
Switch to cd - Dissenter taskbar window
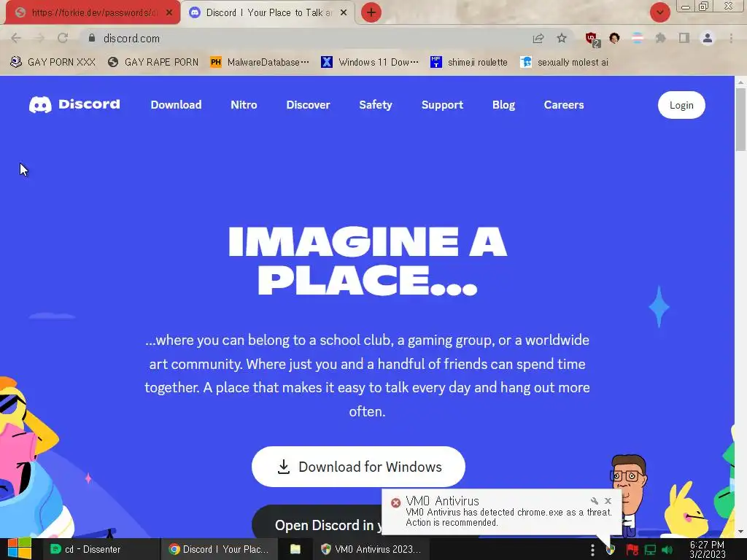point(101,549)
